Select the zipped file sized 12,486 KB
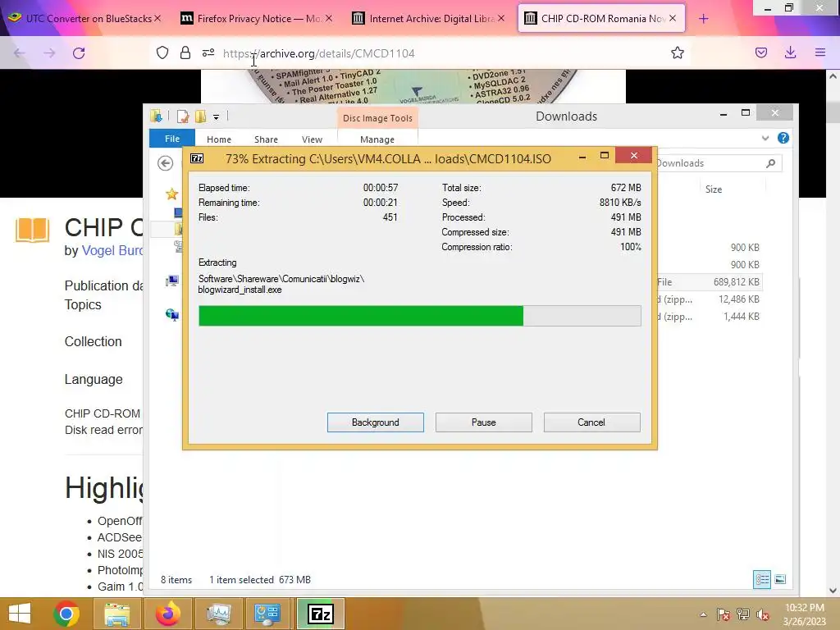 [708, 299]
